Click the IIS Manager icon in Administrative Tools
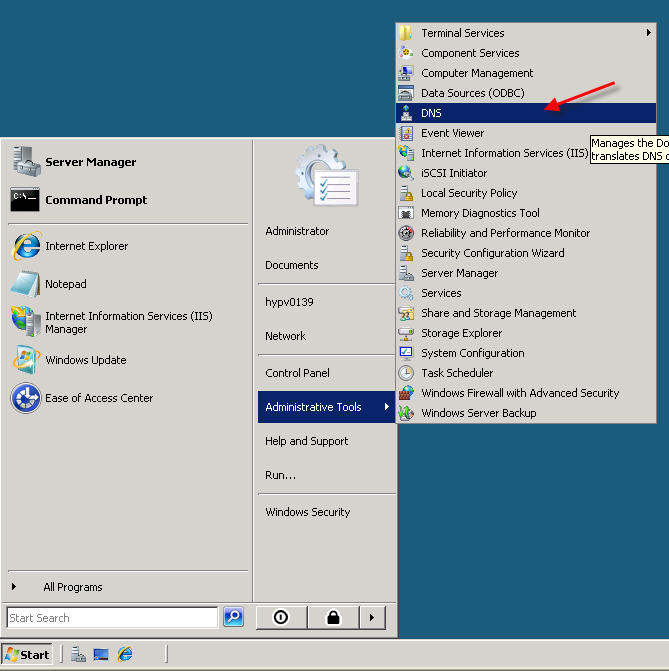Viewport: 669px width, 671px height. pyautogui.click(x=406, y=153)
